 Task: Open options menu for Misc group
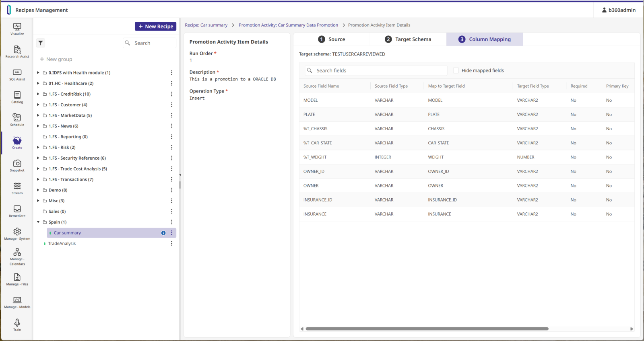(x=171, y=201)
